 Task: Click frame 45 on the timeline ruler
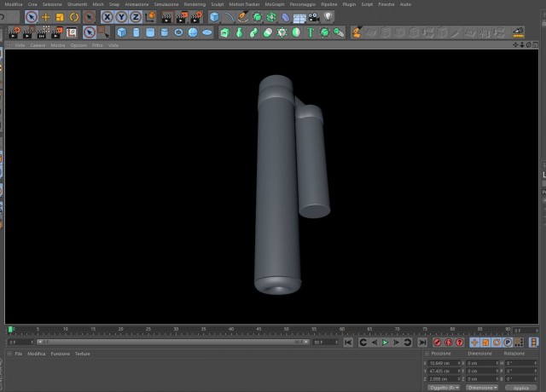258,329
